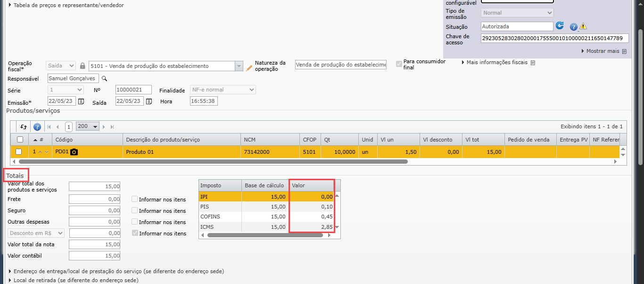
Task: Click camera icon for product PD01
Action: pyautogui.click(x=74, y=152)
